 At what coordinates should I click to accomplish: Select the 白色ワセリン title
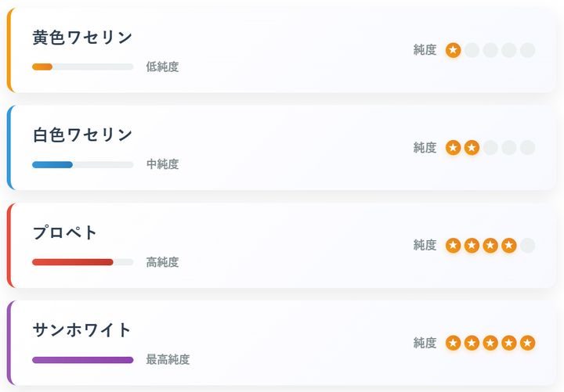[82, 135]
